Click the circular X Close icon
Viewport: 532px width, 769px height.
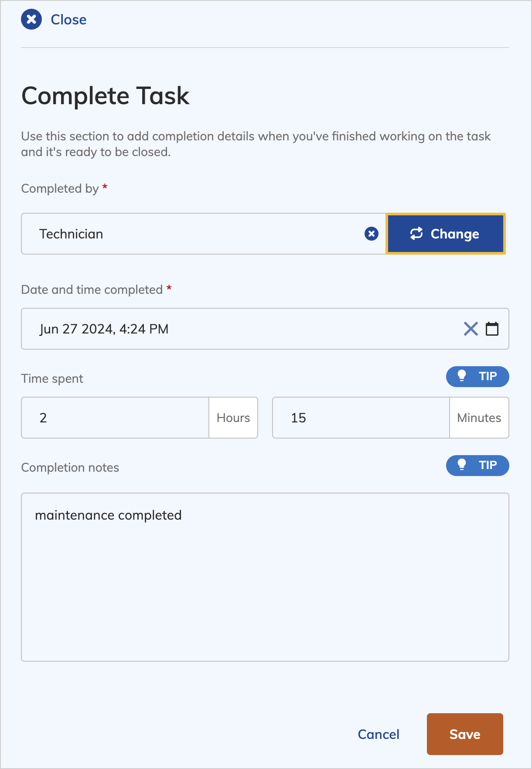pos(31,20)
